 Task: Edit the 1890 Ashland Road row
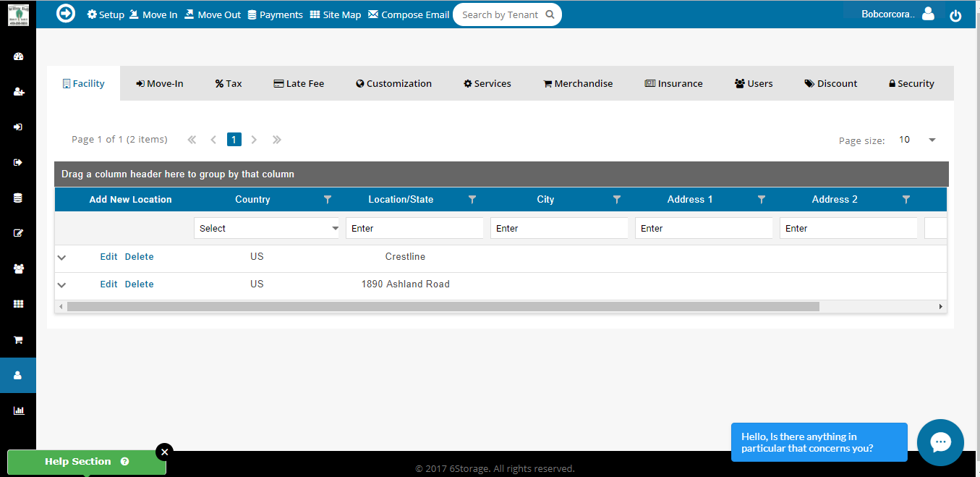click(x=108, y=284)
